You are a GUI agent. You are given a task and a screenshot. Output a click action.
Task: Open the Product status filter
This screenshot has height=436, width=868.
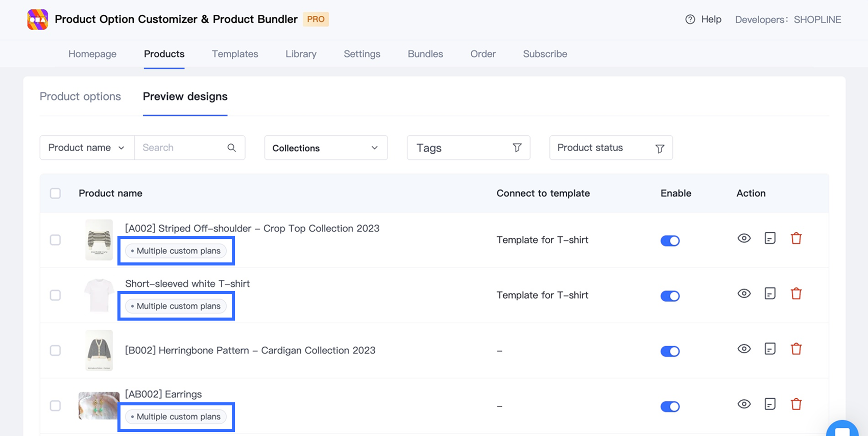(611, 148)
